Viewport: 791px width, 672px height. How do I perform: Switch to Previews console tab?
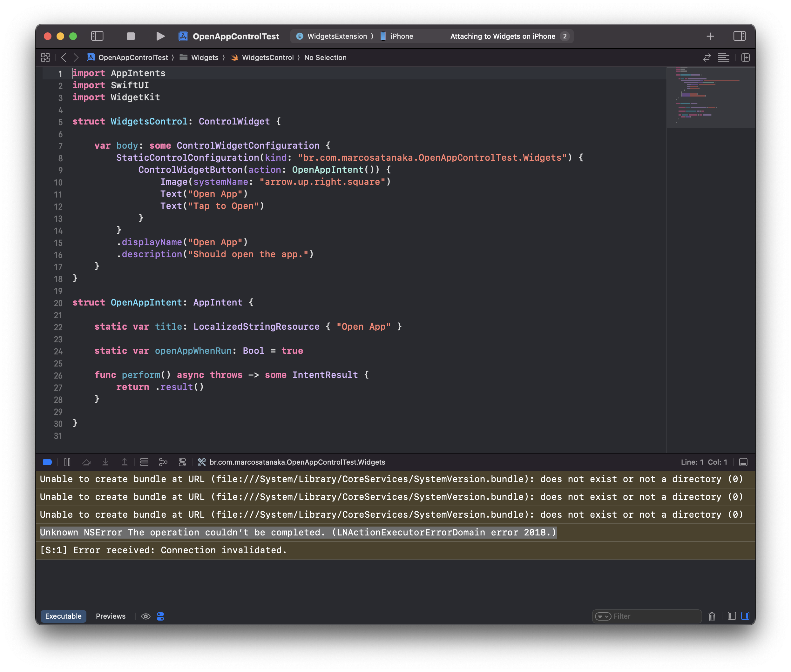pos(111,616)
